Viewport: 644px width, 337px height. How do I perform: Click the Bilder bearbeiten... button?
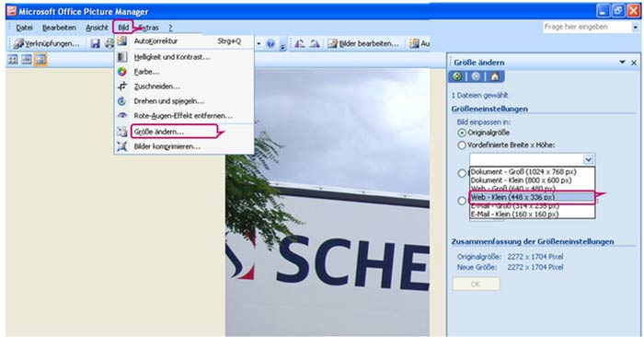click(x=363, y=43)
